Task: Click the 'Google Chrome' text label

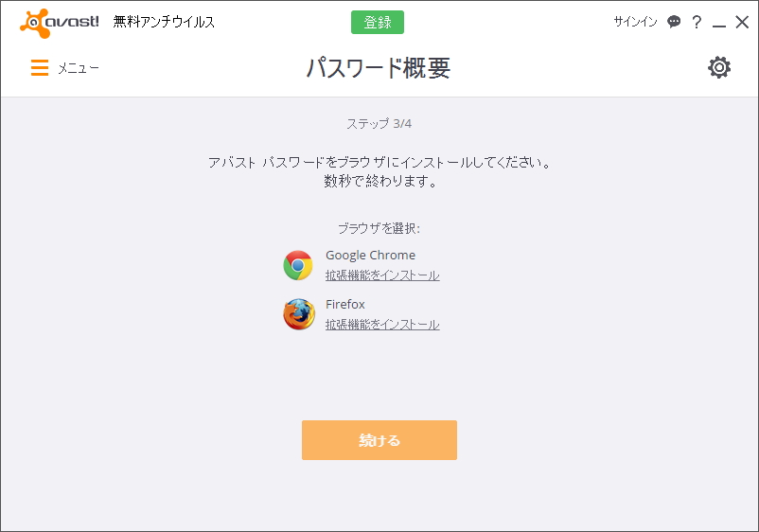Action: pyautogui.click(x=370, y=255)
